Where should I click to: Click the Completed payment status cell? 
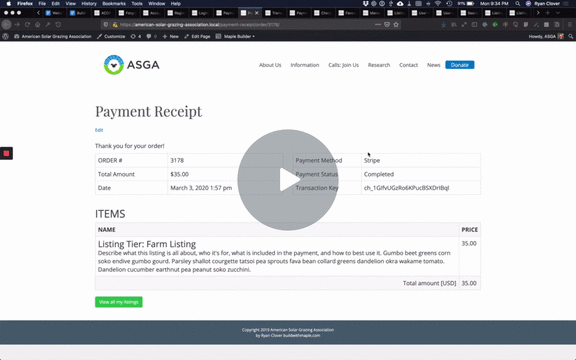[x=421, y=174]
